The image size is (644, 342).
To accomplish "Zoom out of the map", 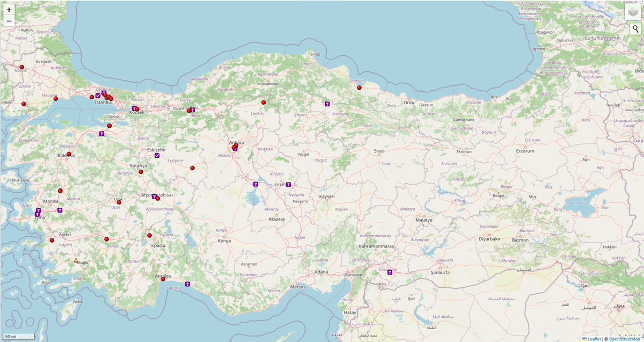I will [9, 21].
